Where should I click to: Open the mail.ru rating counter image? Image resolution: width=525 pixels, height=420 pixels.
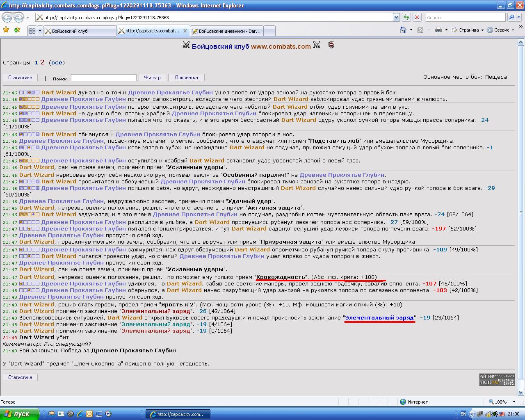point(497,379)
